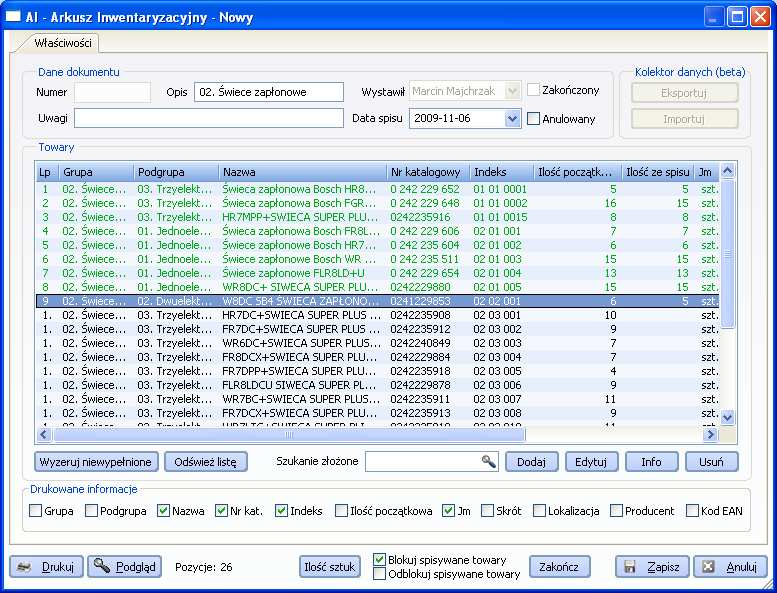The height and width of the screenshot is (593, 777).
Task: Check the Skrót print option
Action: point(488,510)
